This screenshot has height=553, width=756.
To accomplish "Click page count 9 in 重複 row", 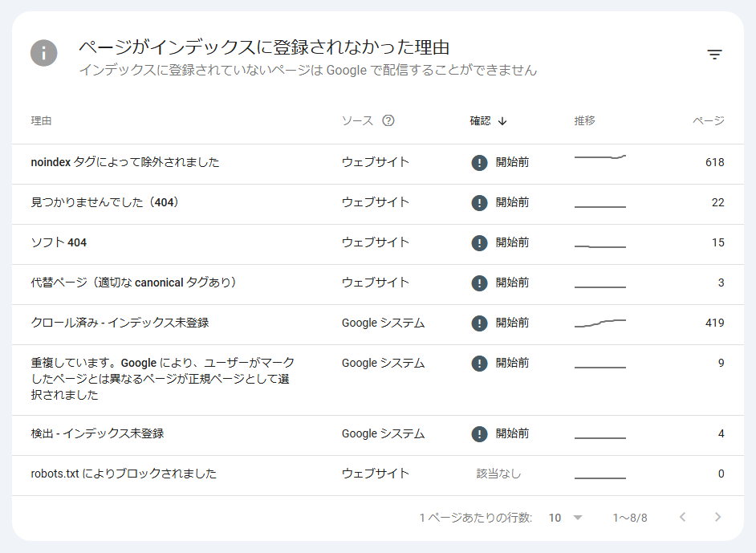I will [x=721, y=363].
